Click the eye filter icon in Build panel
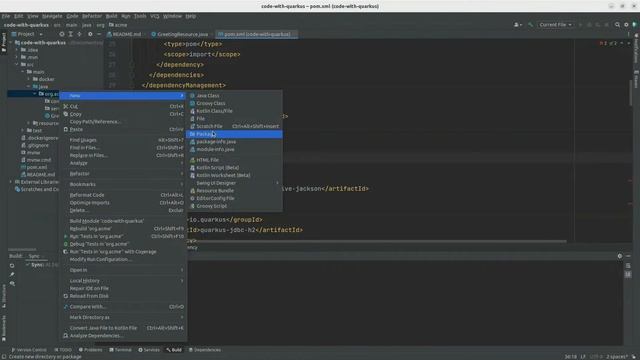This screenshot has height=360, width=640. [12, 284]
